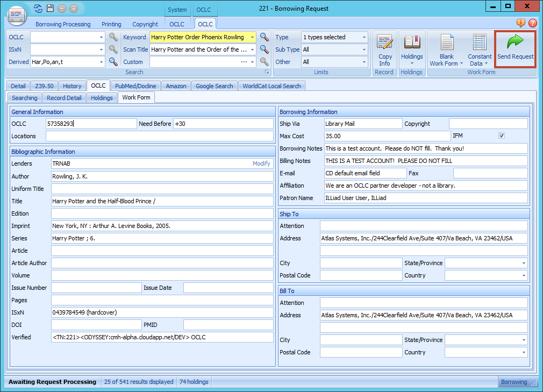Open the Help question mark icon

pyautogui.click(x=533, y=24)
